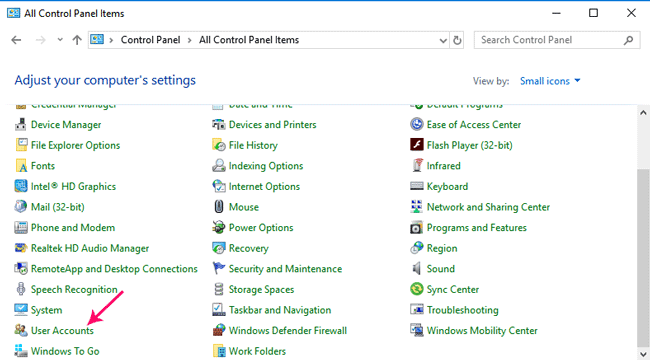
Task: Open the Ease of Access Center icon
Action: click(x=417, y=124)
